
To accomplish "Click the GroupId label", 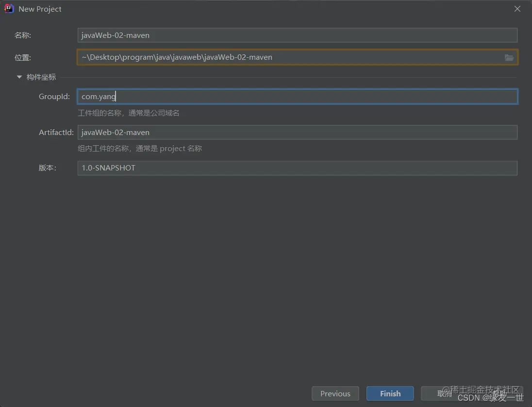I will [x=54, y=96].
